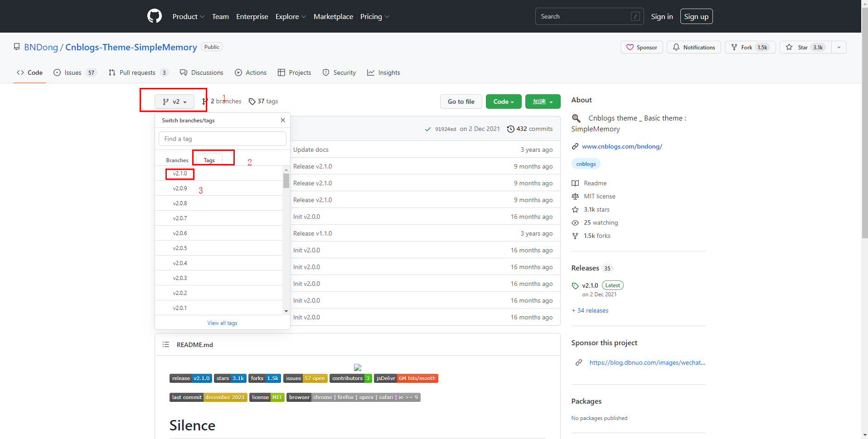868x439 pixels.
Task: Open the 432 commits history link
Action: tap(530, 129)
